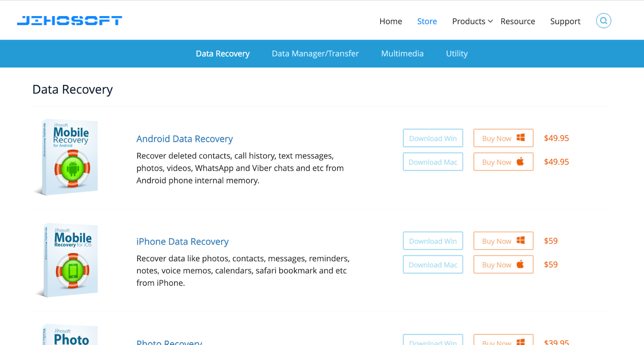The image size is (644, 345).
Task: Click the $59 Mac price for iPhone Recovery
Action: click(x=551, y=264)
